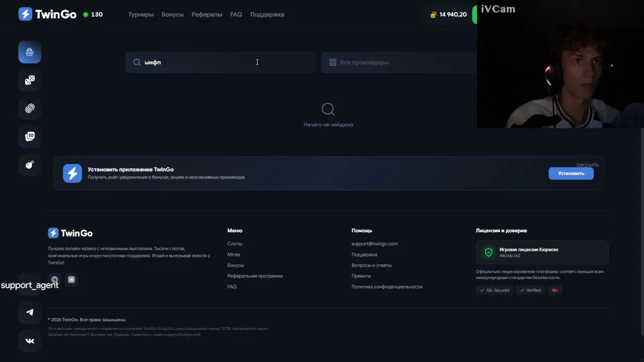Click the Verified badge
The height and width of the screenshot is (362, 644).
pos(530,290)
